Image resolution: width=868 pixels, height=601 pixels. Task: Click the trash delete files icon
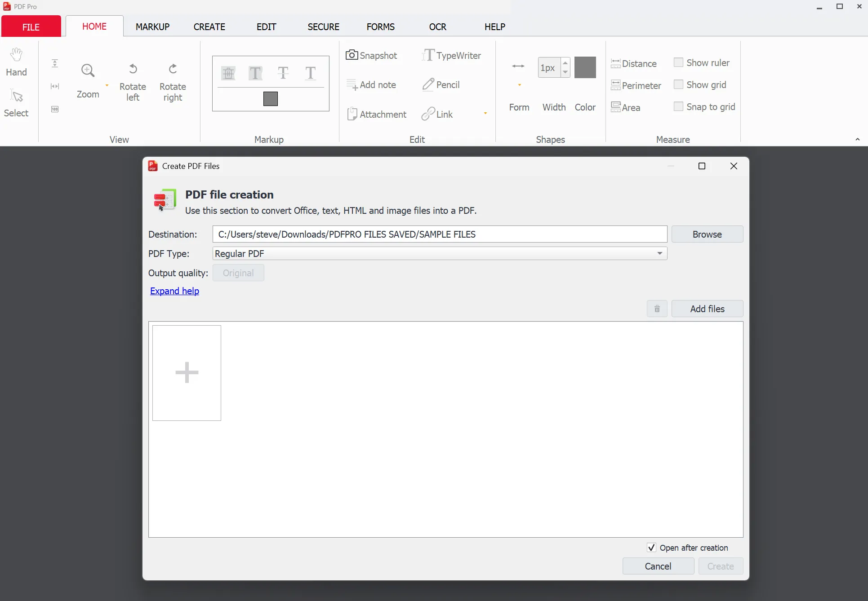(x=657, y=309)
